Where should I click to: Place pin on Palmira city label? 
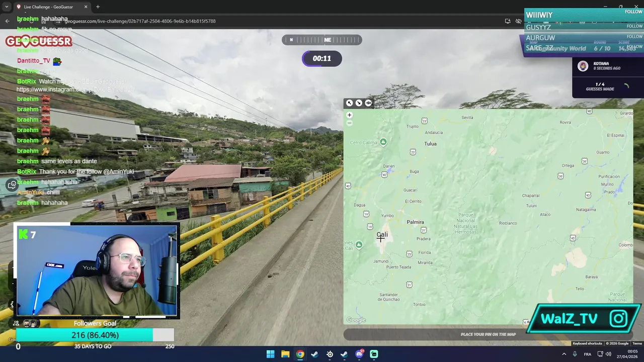click(x=415, y=222)
